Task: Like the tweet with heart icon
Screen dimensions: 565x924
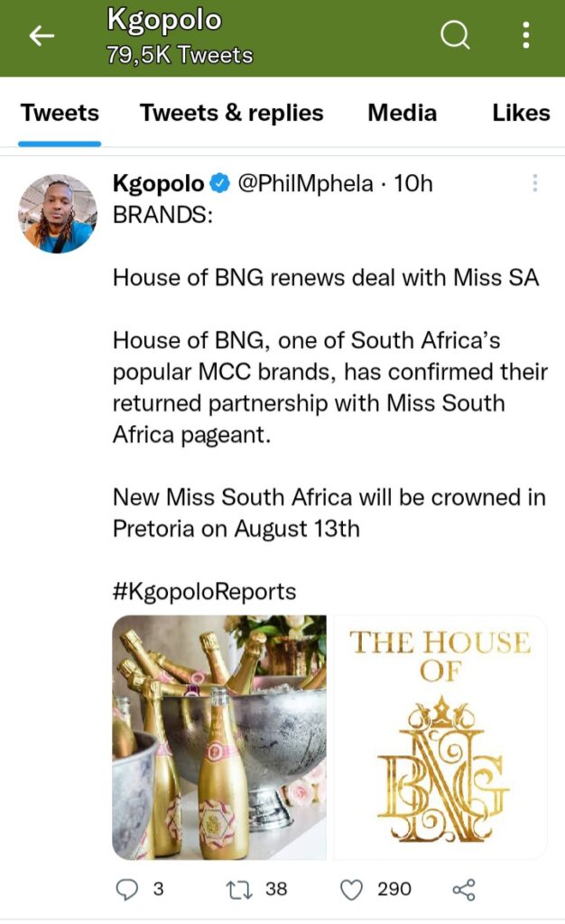Action: click(351, 890)
